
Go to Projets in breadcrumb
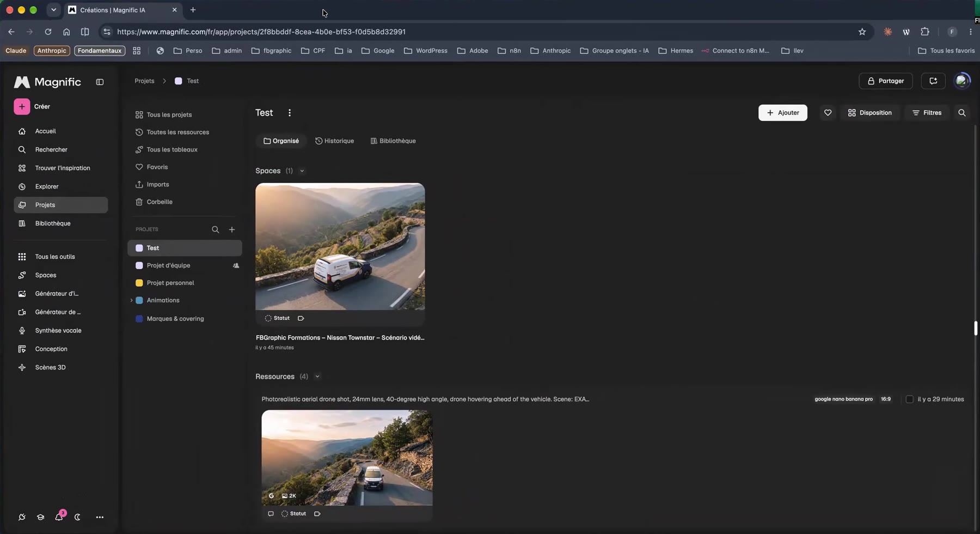pyautogui.click(x=144, y=81)
